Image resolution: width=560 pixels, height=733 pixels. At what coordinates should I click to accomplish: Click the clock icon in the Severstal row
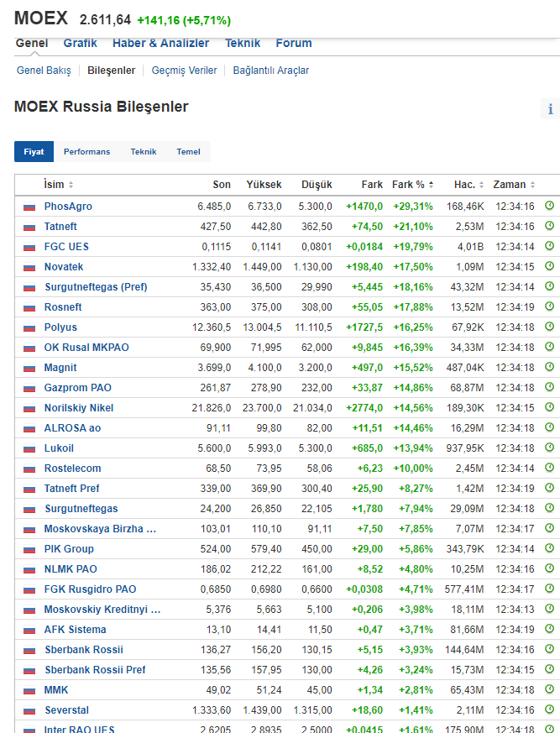550,709
